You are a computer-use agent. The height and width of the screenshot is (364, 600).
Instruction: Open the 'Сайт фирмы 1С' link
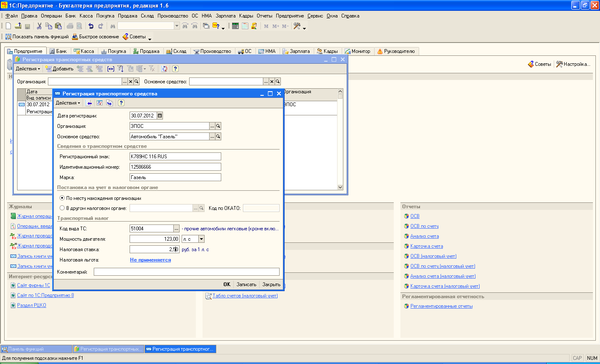(x=33, y=285)
